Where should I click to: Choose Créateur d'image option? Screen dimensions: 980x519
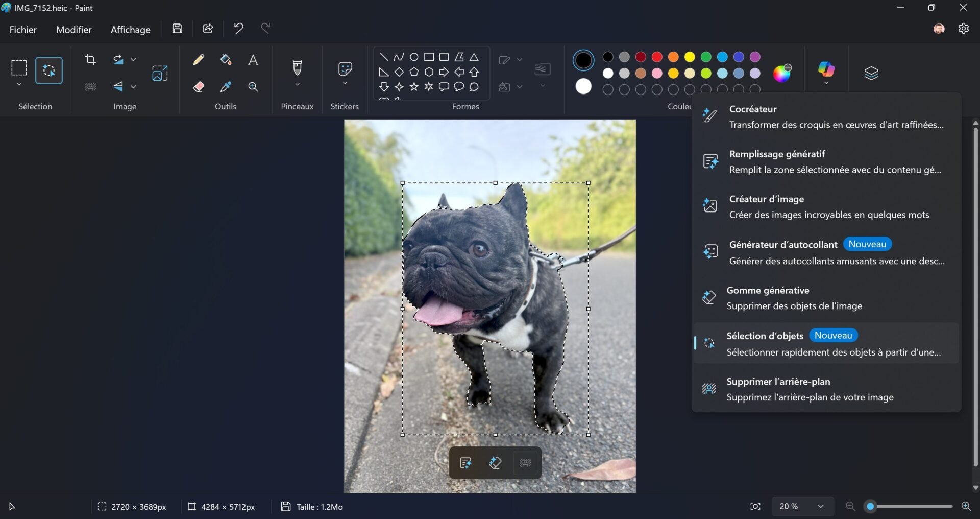click(x=826, y=206)
